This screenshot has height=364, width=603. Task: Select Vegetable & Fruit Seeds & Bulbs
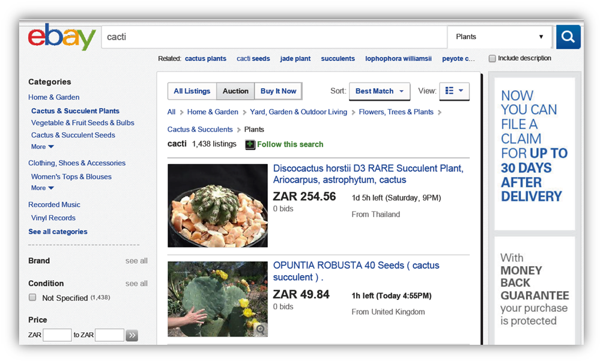click(83, 123)
